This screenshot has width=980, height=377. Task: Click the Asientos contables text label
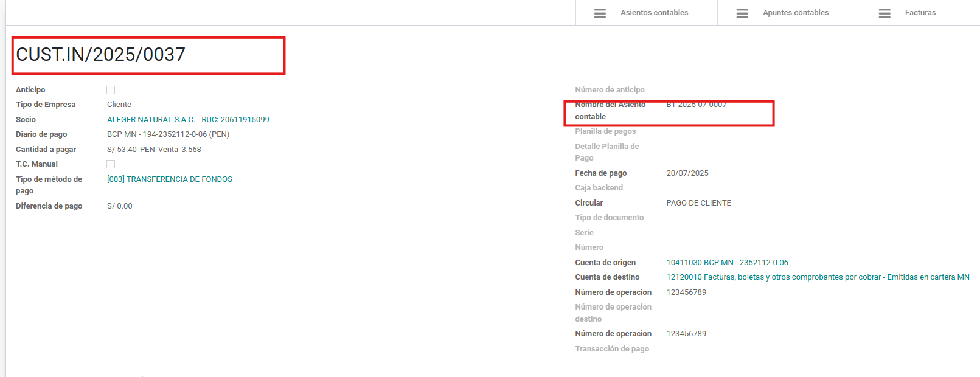click(654, 13)
